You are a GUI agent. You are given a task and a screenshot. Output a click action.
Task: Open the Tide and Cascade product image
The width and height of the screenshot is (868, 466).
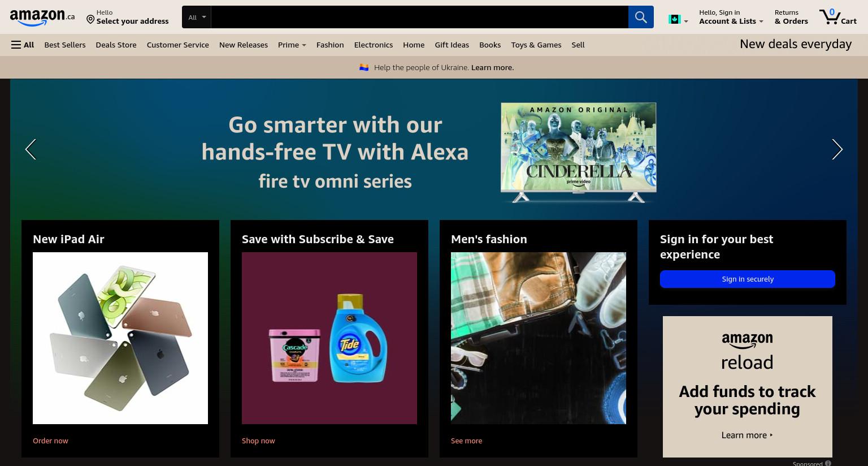[x=329, y=338]
